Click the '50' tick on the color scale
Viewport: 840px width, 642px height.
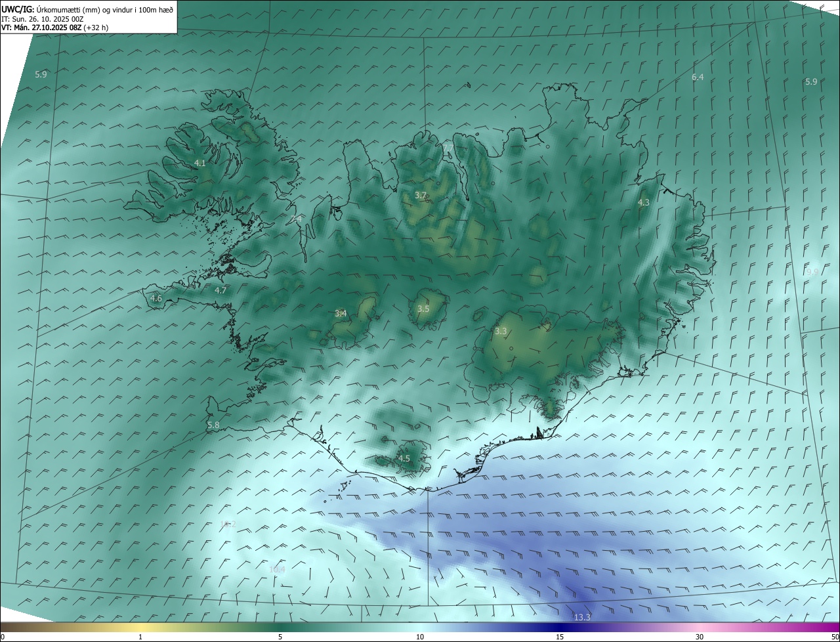[834, 637]
